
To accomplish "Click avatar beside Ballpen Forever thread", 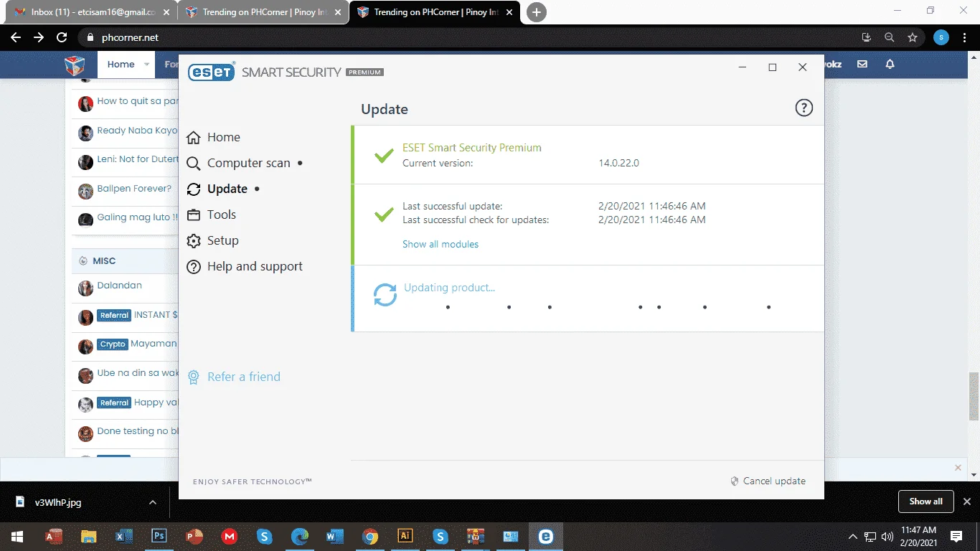I will (x=85, y=191).
